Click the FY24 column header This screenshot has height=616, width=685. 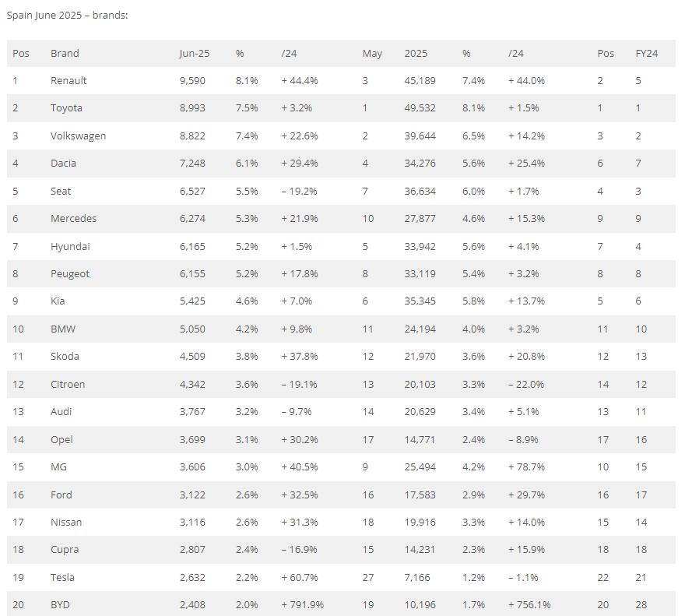click(647, 53)
